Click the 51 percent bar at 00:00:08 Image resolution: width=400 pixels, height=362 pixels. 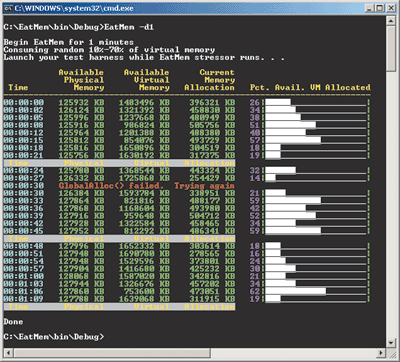click(x=291, y=125)
